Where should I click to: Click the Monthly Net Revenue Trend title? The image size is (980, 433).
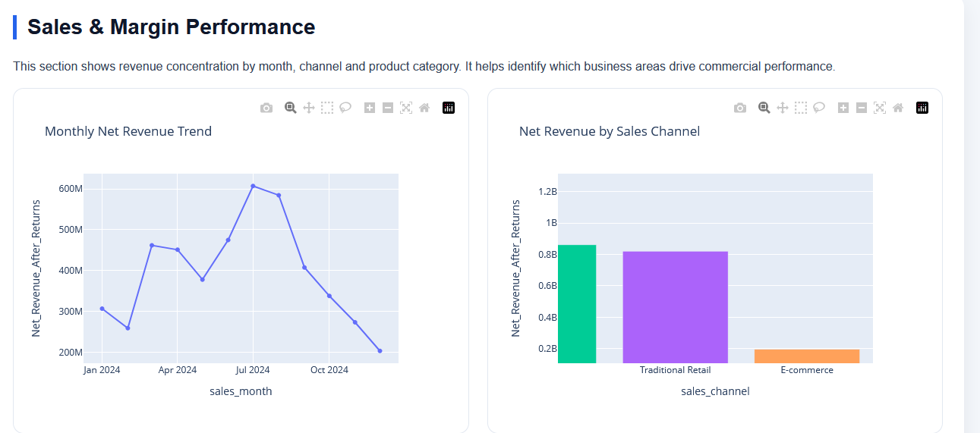point(128,131)
